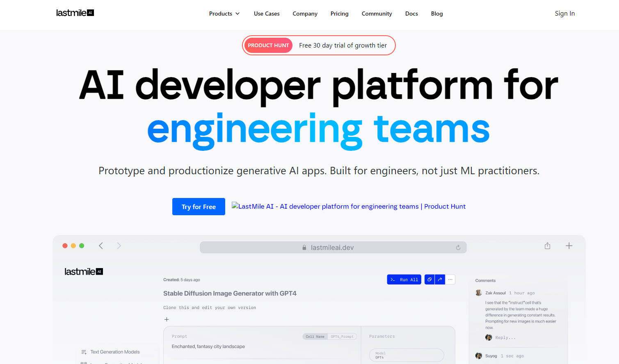Open the three-dot more options menu
The width and height of the screenshot is (619, 364).
[450, 280]
